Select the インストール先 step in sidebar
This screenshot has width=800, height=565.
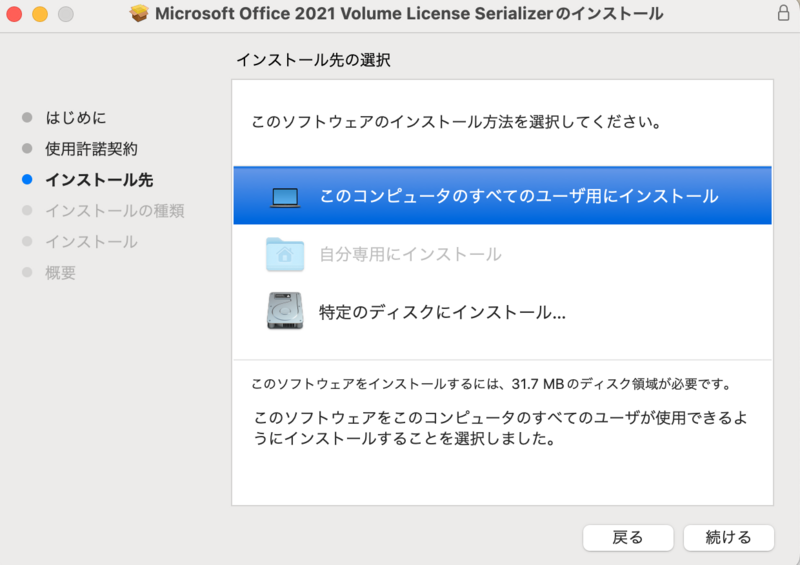coord(99,180)
